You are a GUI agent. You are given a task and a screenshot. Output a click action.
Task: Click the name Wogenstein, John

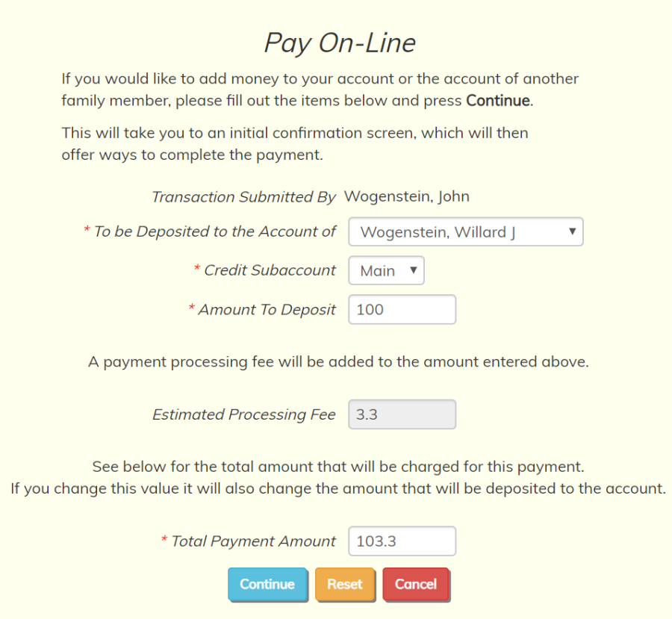[407, 196]
